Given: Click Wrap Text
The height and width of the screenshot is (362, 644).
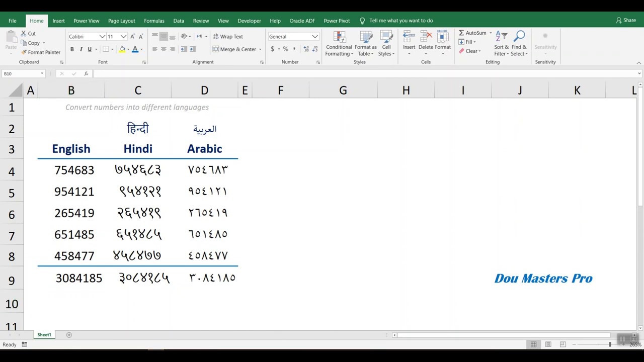Looking at the screenshot, I should point(228,37).
